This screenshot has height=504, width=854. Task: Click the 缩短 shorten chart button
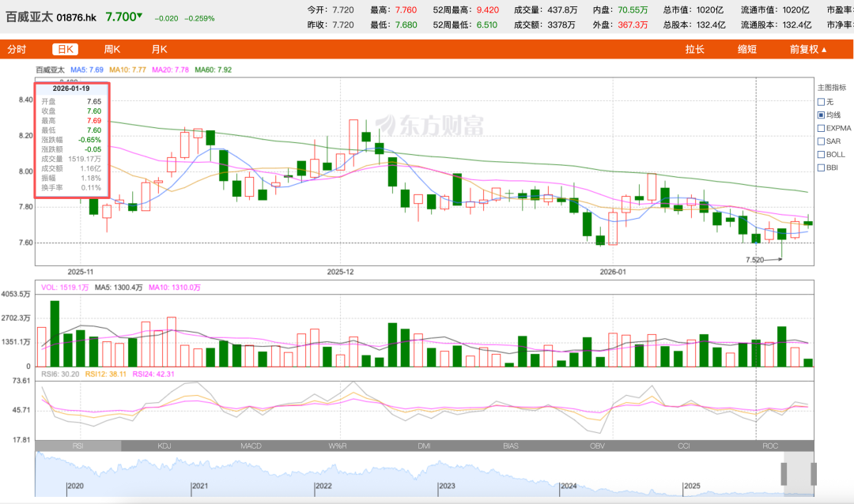(x=747, y=50)
